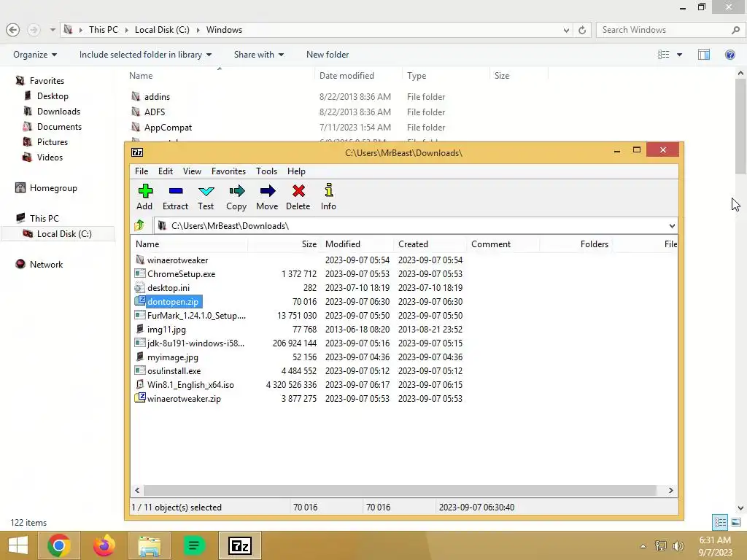Click New folder button
Image resolution: width=747 pixels, height=560 pixels.
click(328, 55)
